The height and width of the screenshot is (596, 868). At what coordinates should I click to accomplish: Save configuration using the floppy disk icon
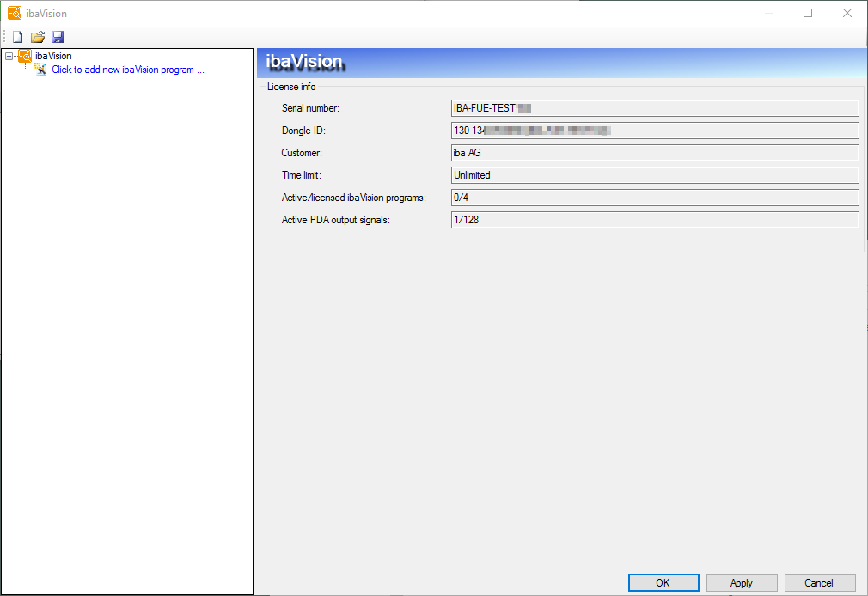[x=58, y=37]
